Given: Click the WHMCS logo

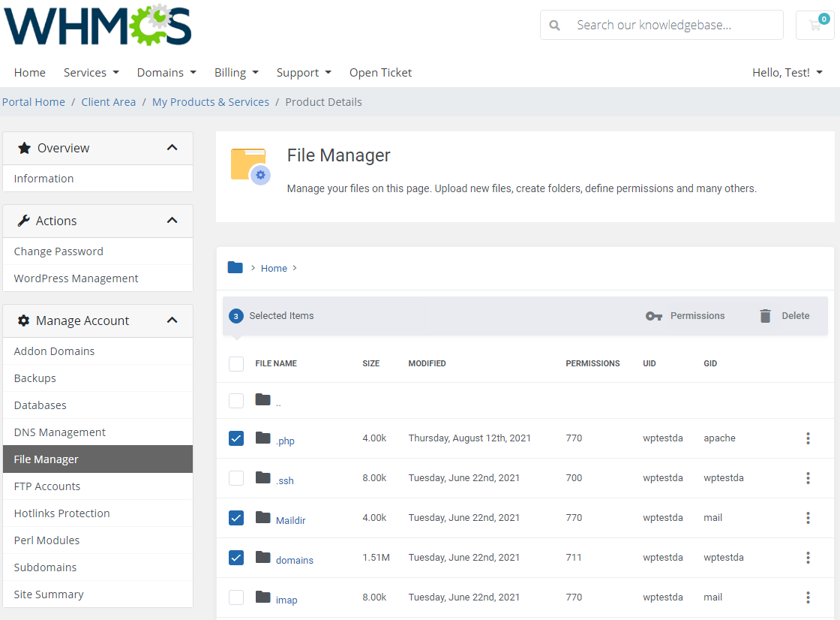Looking at the screenshot, I should coord(97,26).
